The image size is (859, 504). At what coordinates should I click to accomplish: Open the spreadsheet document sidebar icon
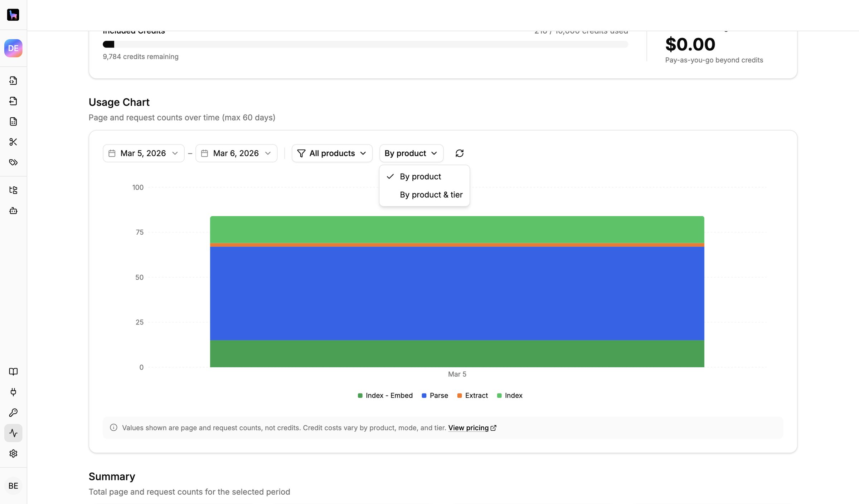[13, 121]
